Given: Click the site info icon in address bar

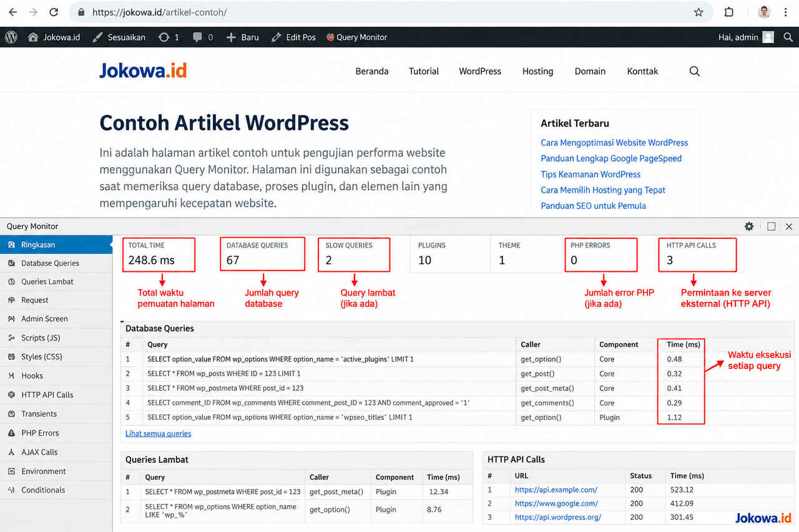Looking at the screenshot, I should 81,12.
